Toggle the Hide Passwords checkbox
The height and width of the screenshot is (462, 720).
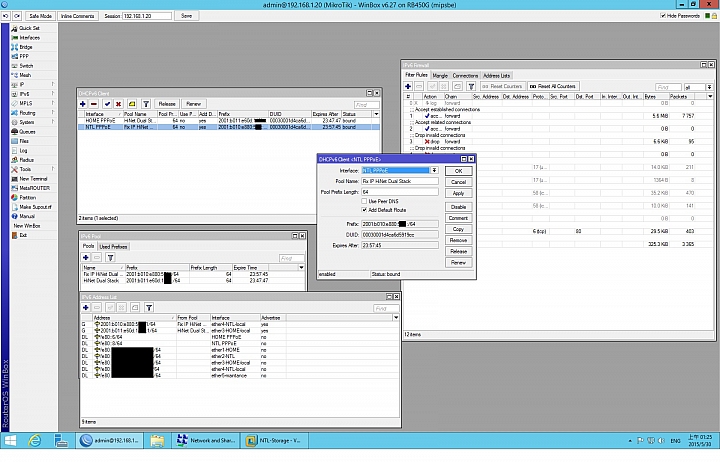[x=663, y=16]
